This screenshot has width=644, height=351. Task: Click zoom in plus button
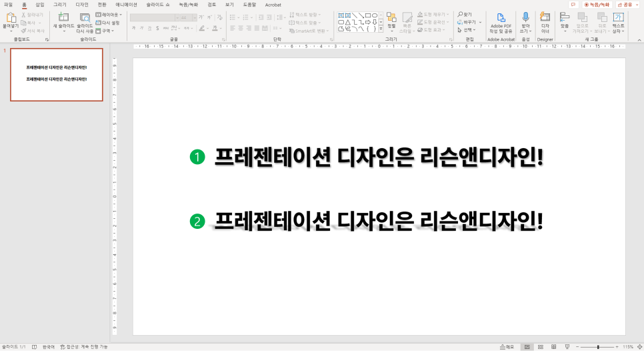pos(617,347)
